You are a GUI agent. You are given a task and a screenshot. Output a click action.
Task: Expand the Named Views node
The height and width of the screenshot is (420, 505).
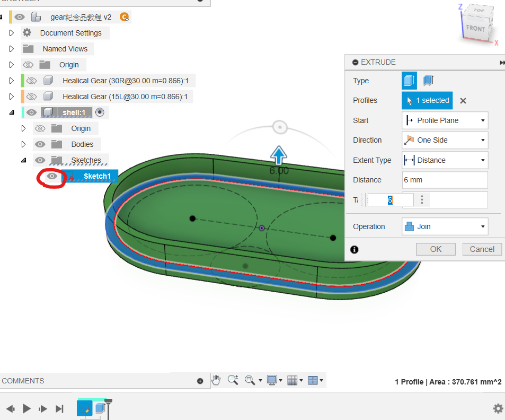pos(12,49)
